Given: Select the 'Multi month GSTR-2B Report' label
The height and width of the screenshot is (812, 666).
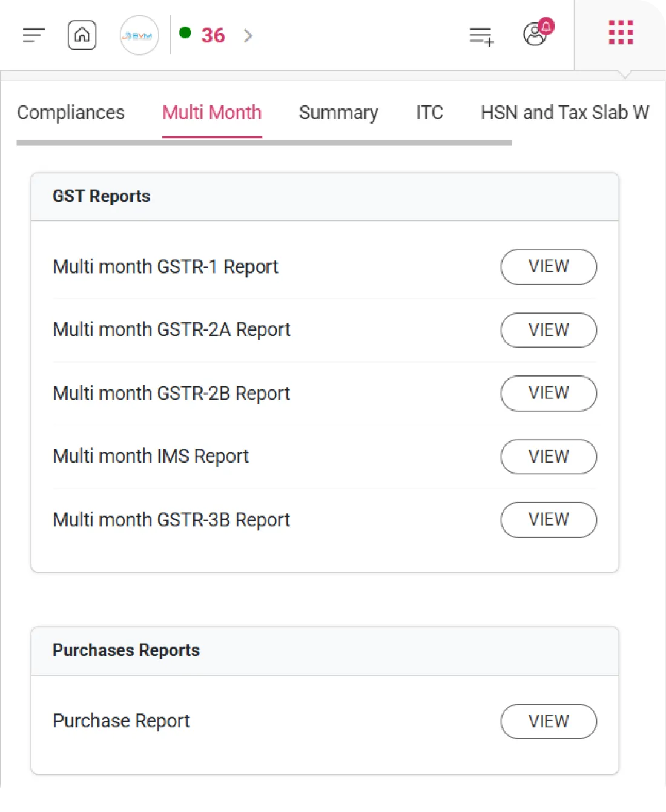Looking at the screenshot, I should [x=171, y=394].
